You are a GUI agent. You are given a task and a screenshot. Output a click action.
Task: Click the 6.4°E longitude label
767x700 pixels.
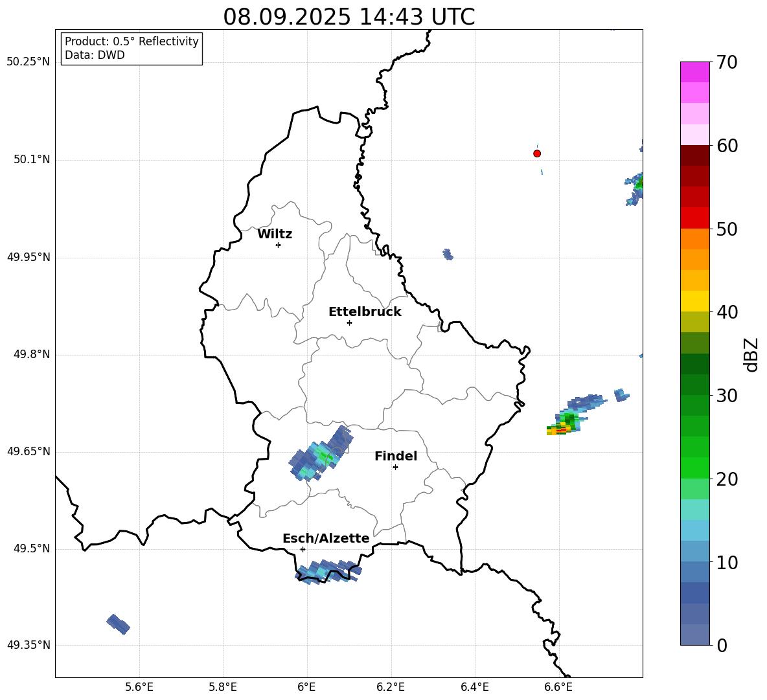pyautogui.click(x=475, y=688)
